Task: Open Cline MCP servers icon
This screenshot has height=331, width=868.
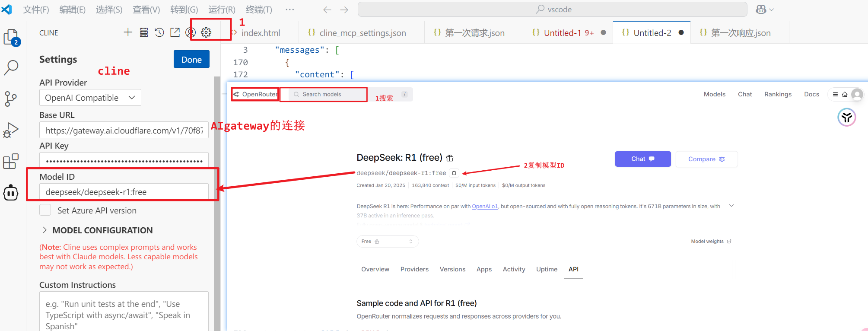Action: [144, 32]
